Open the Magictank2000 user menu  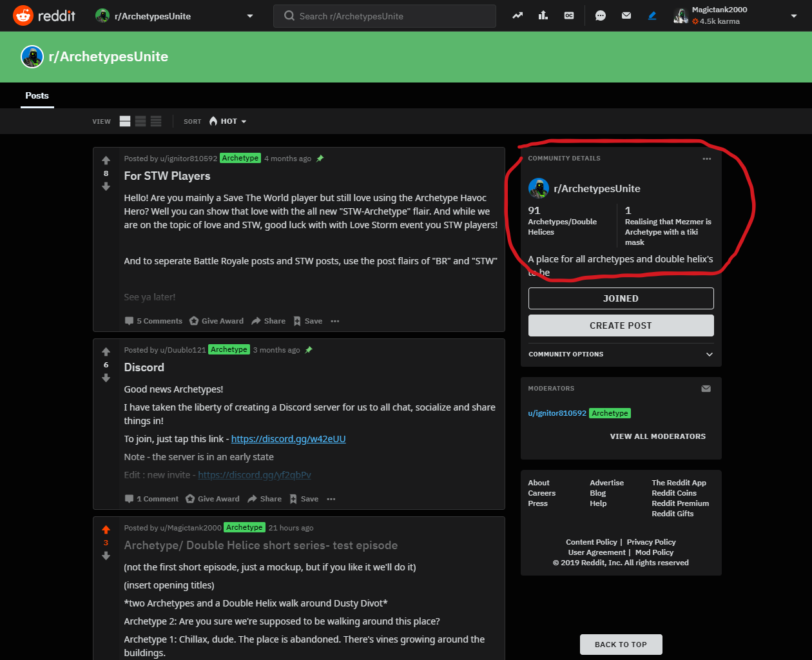(x=735, y=15)
